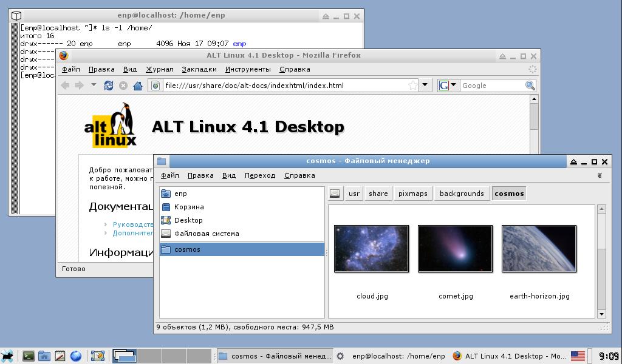This screenshot has height=364, width=622.
Task: Click share path button
Action: (378, 194)
